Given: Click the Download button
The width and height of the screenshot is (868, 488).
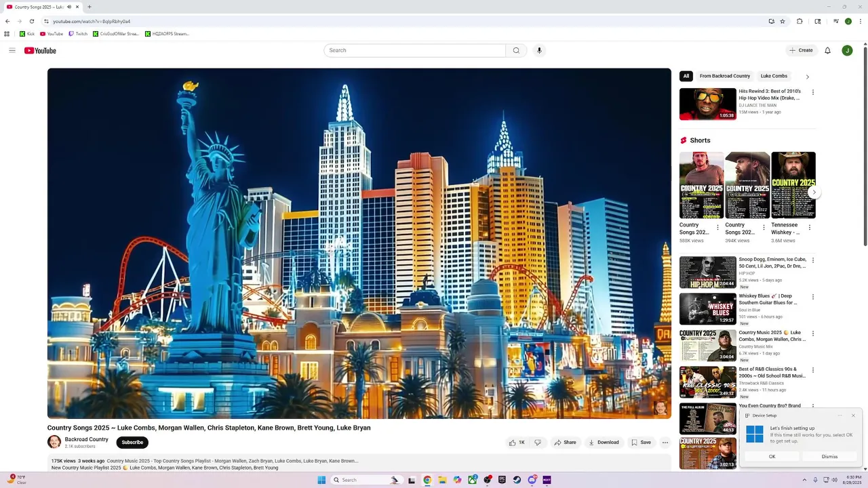Looking at the screenshot, I should pyautogui.click(x=604, y=443).
